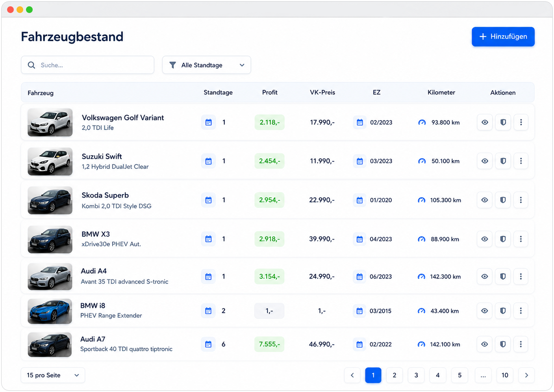Click the EZ calendar icon next to 03/2015
The height and width of the screenshot is (392, 554).
(359, 311)
